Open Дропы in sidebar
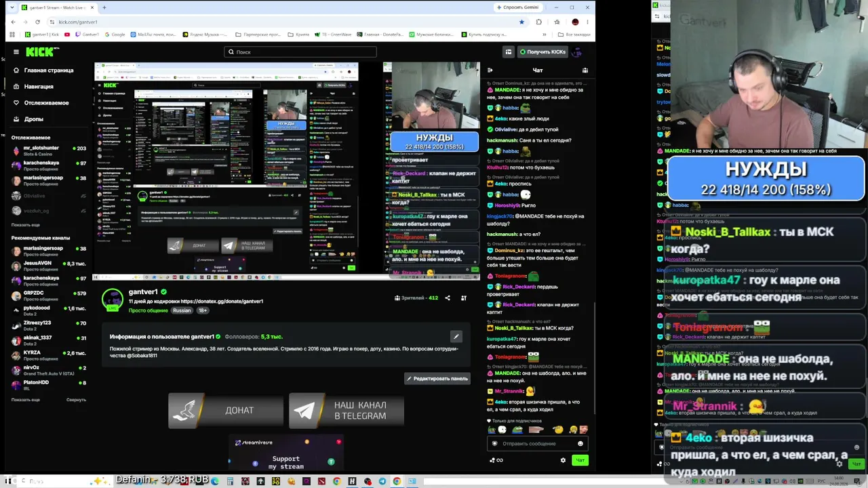This screenshot has height=488, width=868. pyautogui.click(x=28, y=119)
